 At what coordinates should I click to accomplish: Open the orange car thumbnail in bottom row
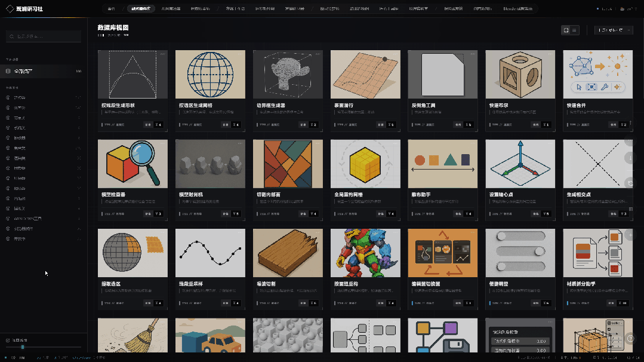(x=210, y=335)
